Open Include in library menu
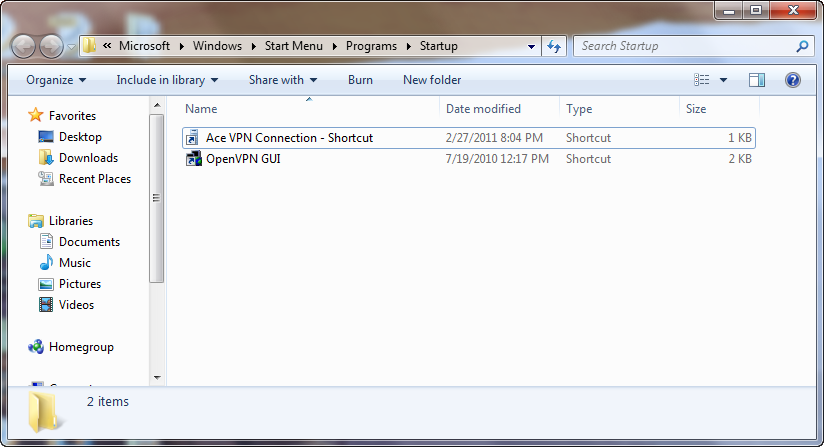This screenshot has width=824, height=447. tap(167, 80)
